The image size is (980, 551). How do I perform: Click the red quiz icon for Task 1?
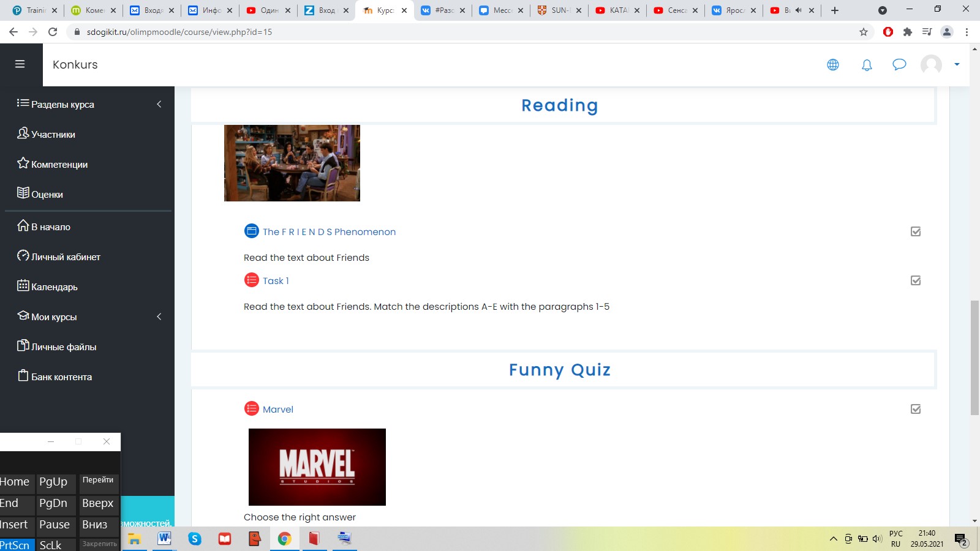pyautogui.click(x=252, y=280)
